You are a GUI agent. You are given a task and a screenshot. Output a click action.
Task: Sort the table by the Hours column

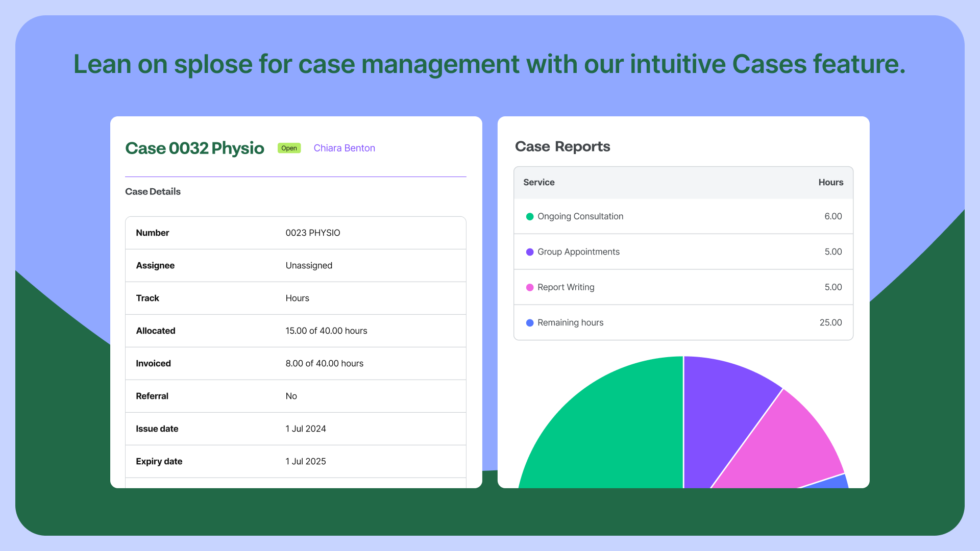[830, 182]
